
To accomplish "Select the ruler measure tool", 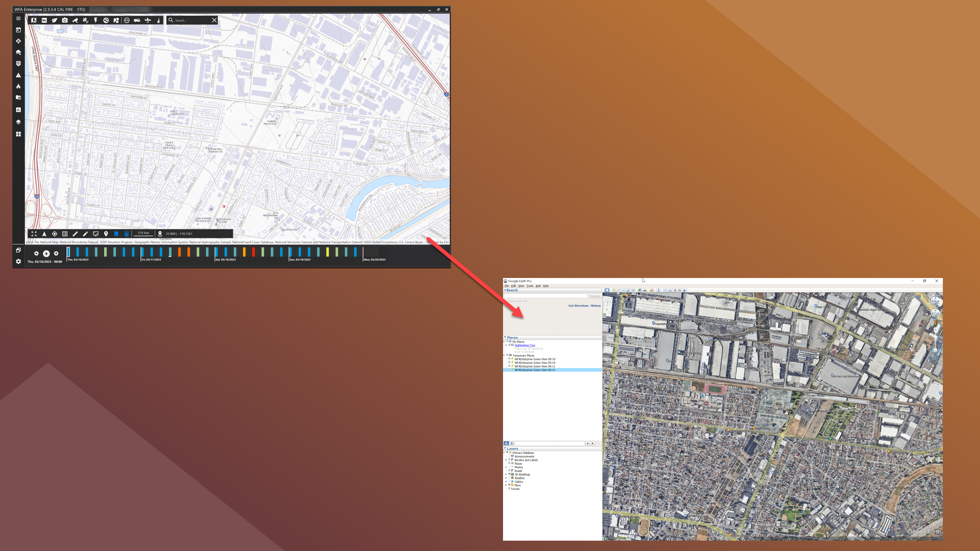I will pos(75,234).
